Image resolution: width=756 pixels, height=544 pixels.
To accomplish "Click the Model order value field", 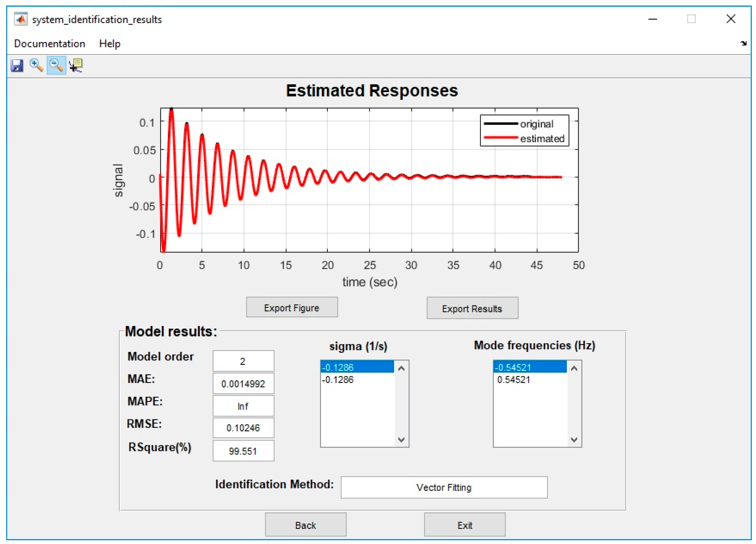I will pos(243,361).
